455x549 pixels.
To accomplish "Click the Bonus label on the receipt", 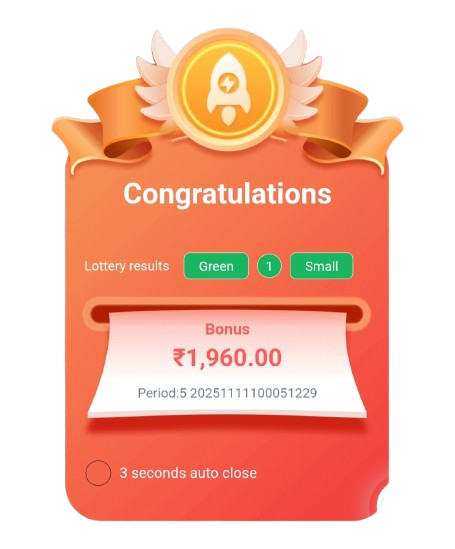I will pos(228,329).
